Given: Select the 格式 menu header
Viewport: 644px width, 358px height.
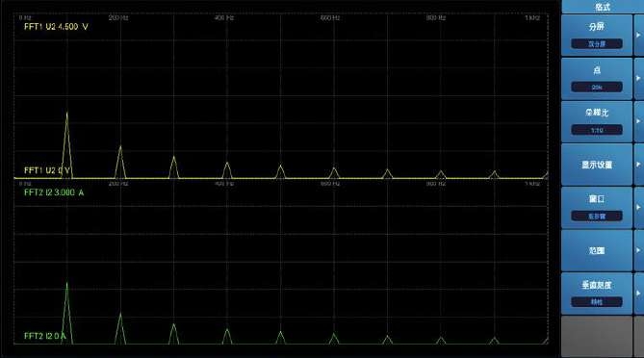Looking at the screenshot, I should pyautogui.click(x=602, y=7).
